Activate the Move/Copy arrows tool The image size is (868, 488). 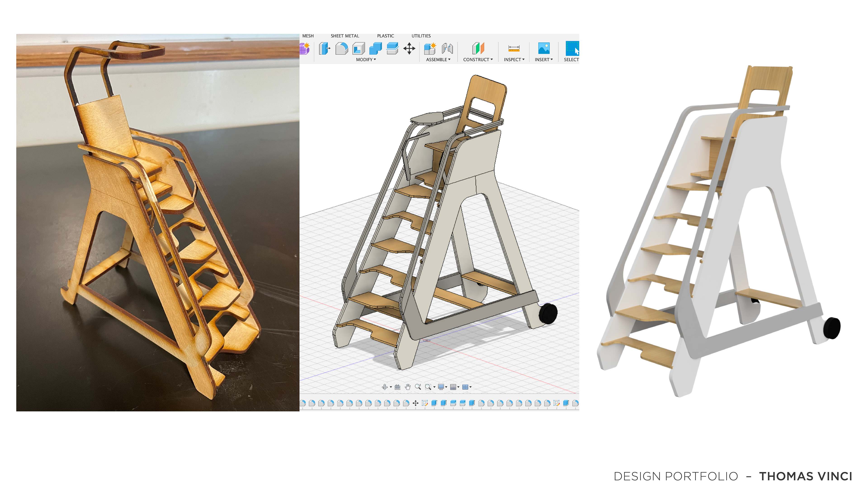coord(409,49)
